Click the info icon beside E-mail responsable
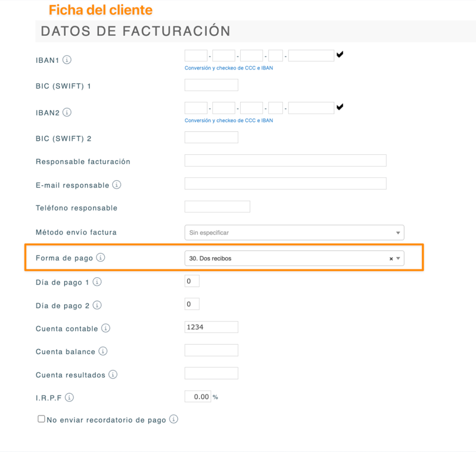 click(x=116, y=185)
